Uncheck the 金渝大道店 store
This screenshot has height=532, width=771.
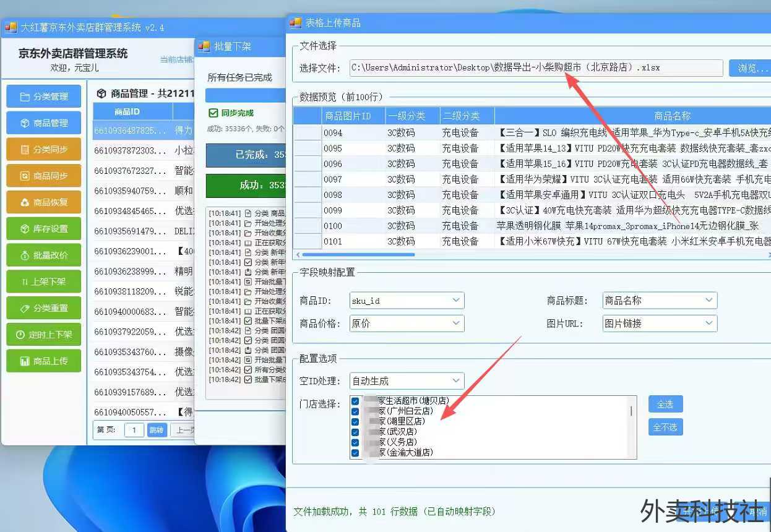tap(355, 453)
